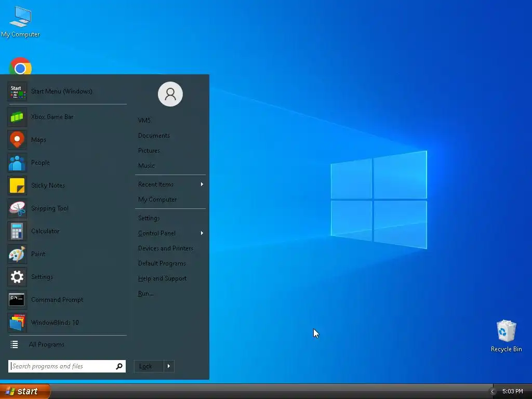The height and width of the screenshot is (399, 532).
Task: Open Google Chrome desktop icon
Action: [20, 66]
